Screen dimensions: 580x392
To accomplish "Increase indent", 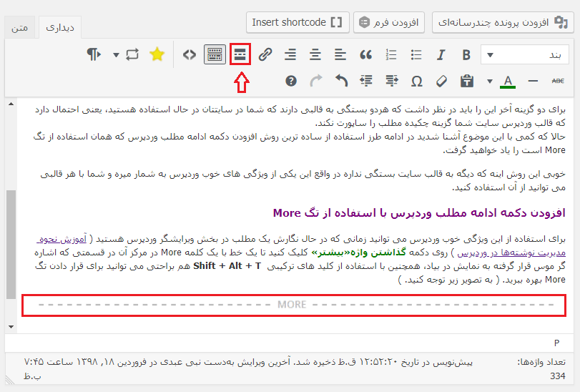I will (366, 81).
